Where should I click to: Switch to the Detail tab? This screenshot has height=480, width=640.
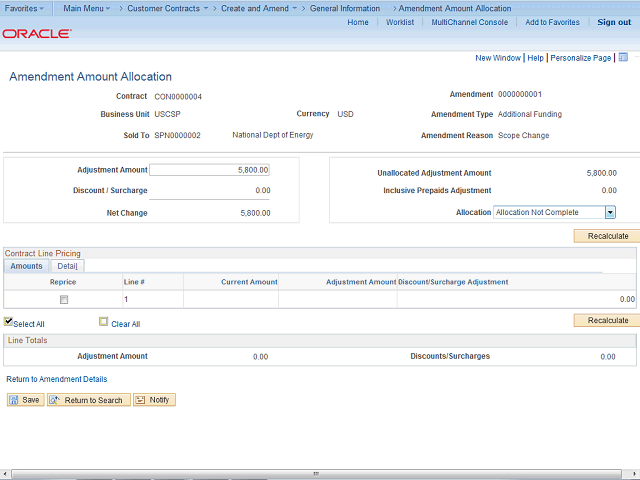point(67,266)
